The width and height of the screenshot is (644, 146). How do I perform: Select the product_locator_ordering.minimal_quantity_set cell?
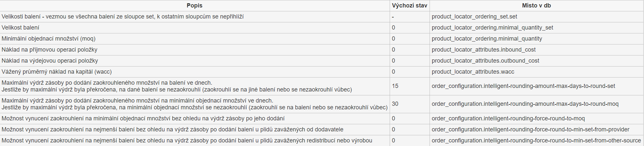[x=492, y=28]
